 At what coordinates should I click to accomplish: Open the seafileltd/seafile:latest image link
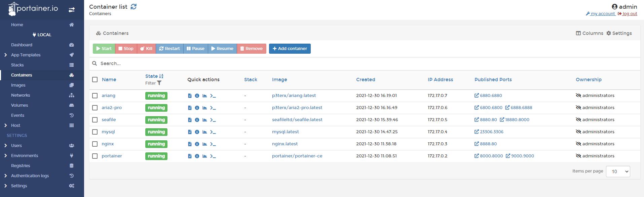(297, 120)
